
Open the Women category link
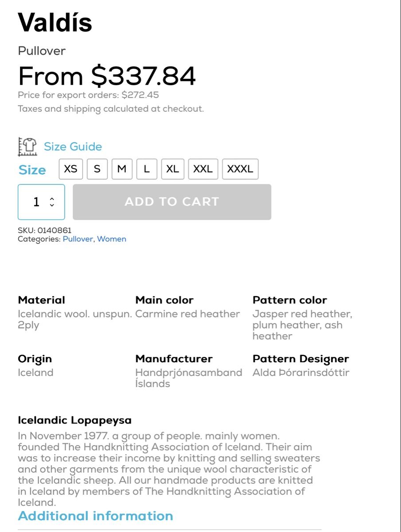[112, 239]
